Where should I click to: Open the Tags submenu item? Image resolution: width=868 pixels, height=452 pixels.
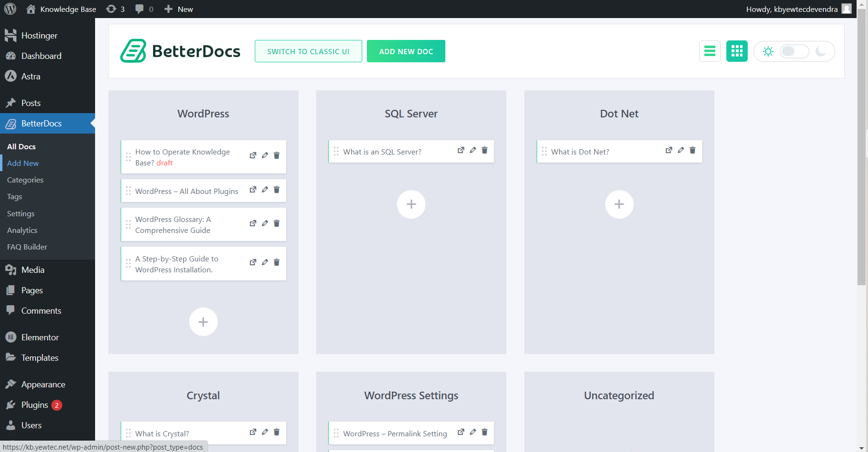click(15, 197)
